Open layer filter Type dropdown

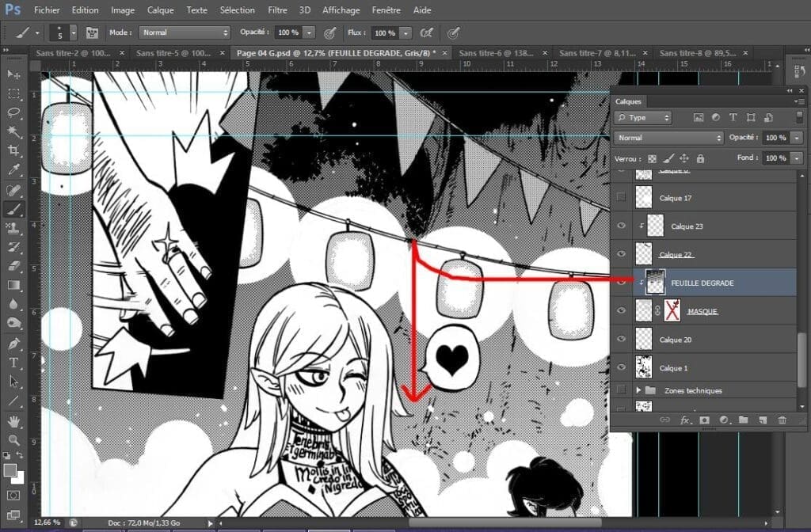pyautogui.click(x=643, y=118)
